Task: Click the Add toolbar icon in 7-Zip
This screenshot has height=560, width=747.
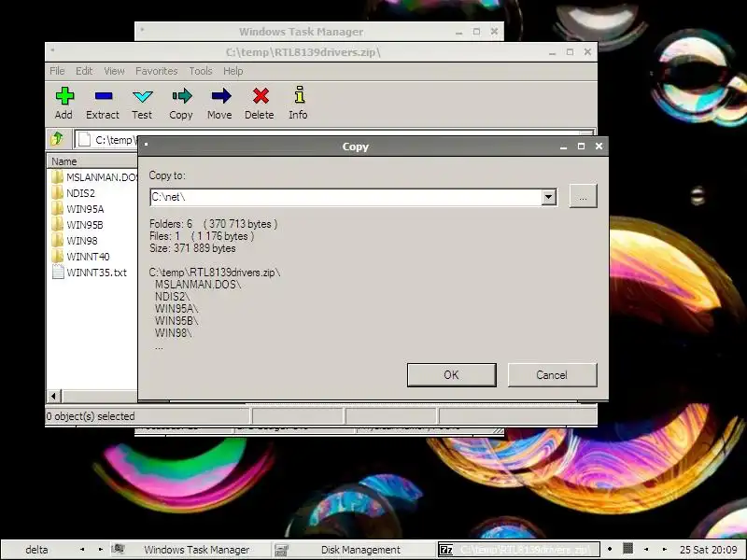Action: (64, 96)
